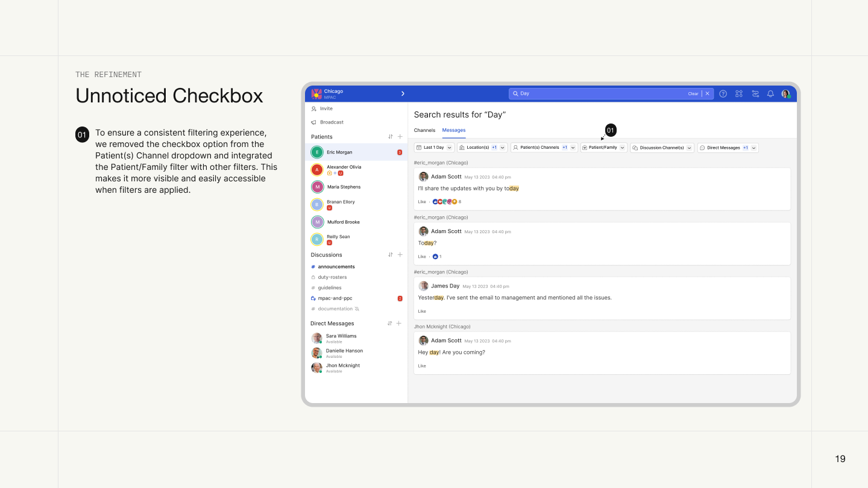
Task: Click Clear in the search bar
Action: [693, 94]
